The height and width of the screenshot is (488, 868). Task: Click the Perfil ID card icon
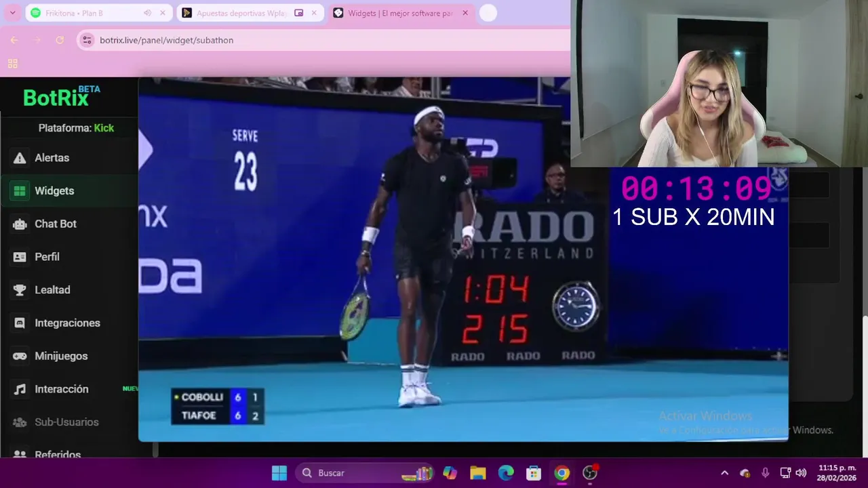click(20, 257)
